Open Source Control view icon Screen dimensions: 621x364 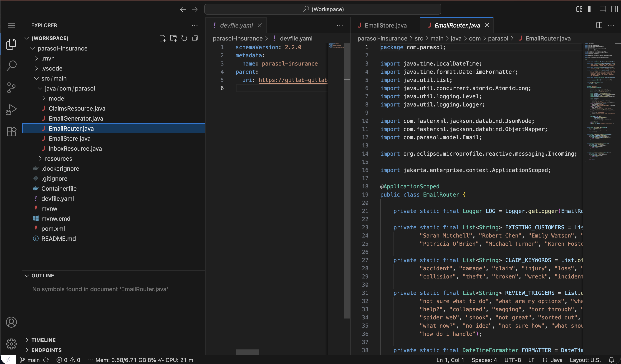(x=11, y=88)
